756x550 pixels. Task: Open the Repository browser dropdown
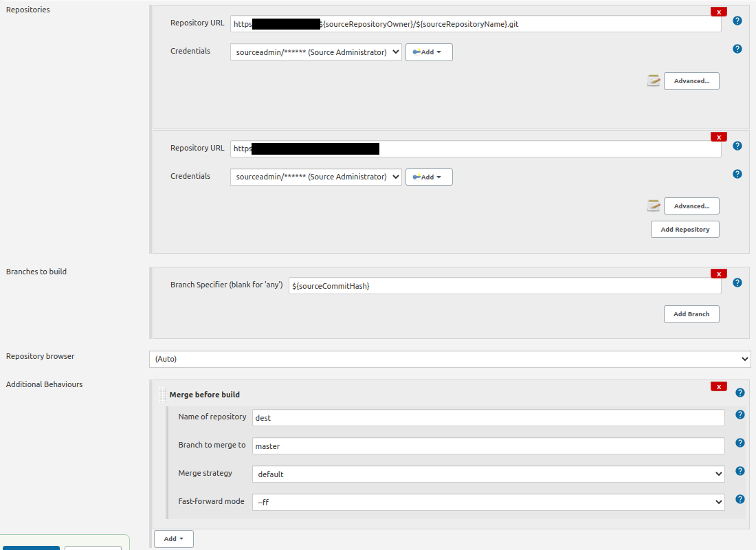point(450,359)
